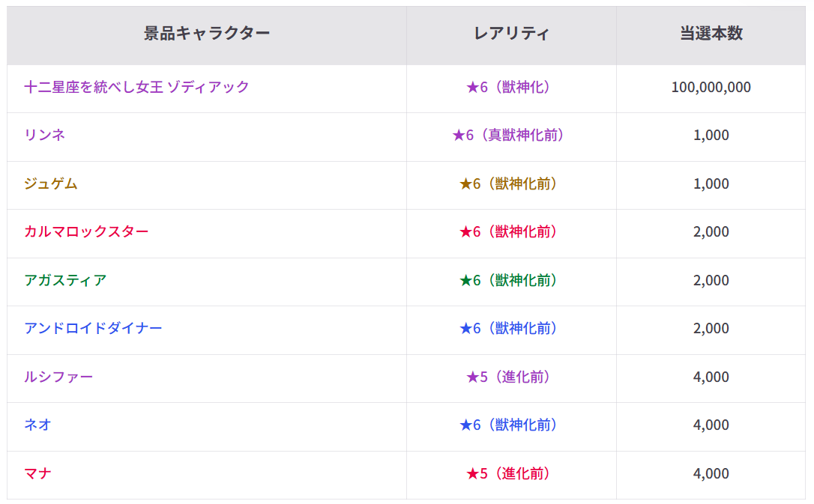814x504 pixels.
Task: Click the ジュゲム character entry
Action: 51,183
